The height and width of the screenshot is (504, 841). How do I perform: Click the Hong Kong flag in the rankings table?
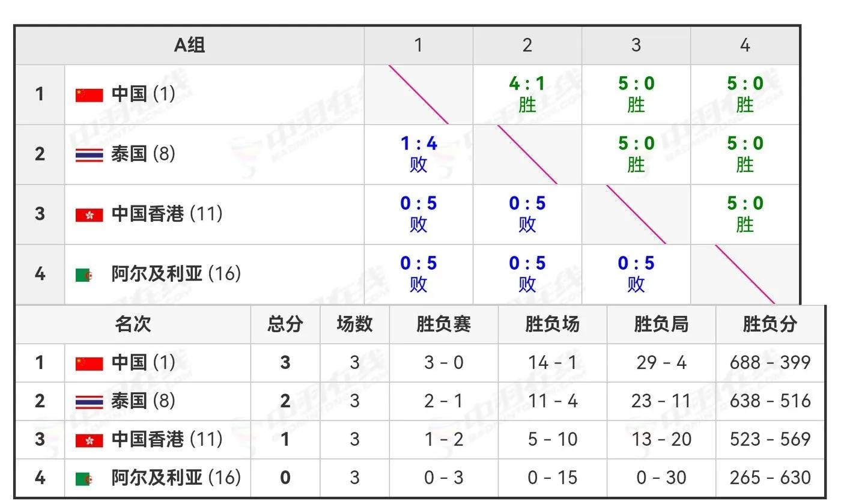tap(89, 440)
